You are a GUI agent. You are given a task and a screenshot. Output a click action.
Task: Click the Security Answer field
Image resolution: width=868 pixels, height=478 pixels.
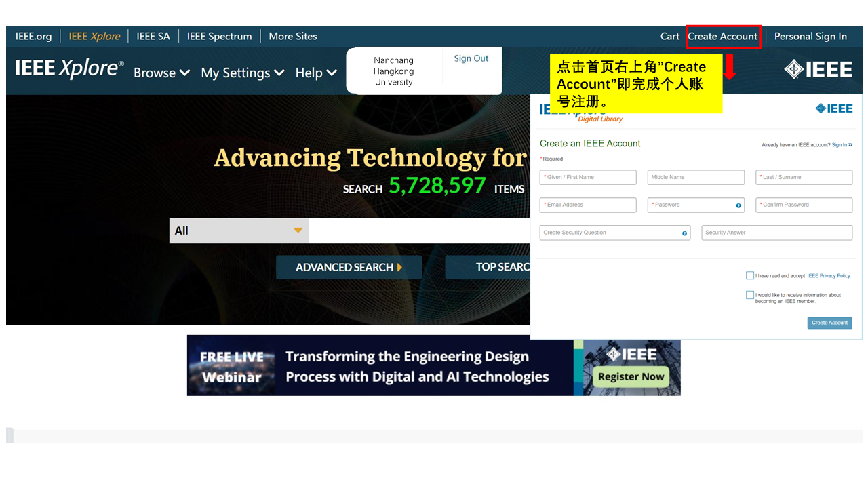(x=777, y=233)
